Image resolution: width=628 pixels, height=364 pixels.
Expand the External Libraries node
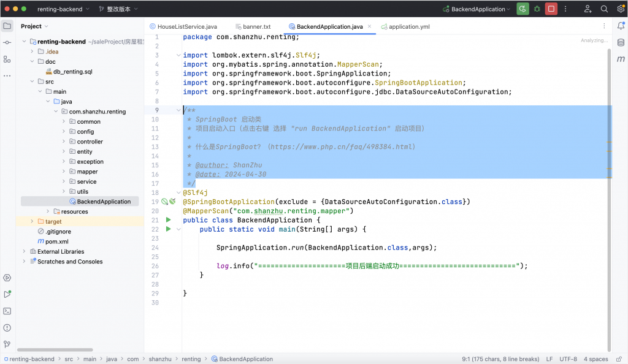25,251
